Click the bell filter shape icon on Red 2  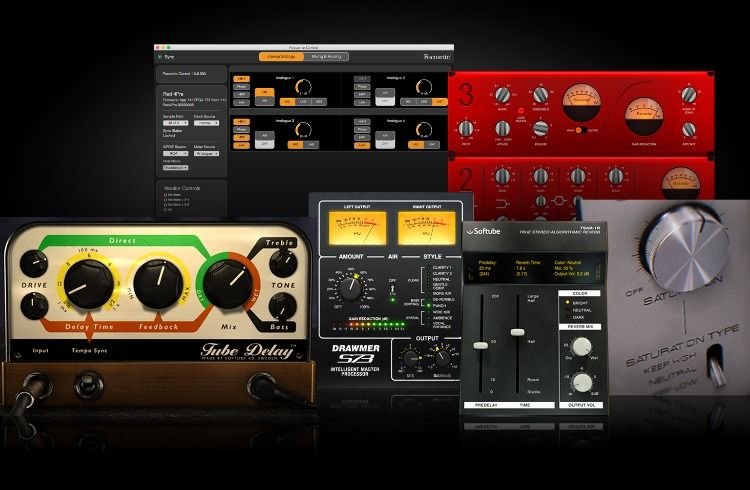(x=560, y=201)
